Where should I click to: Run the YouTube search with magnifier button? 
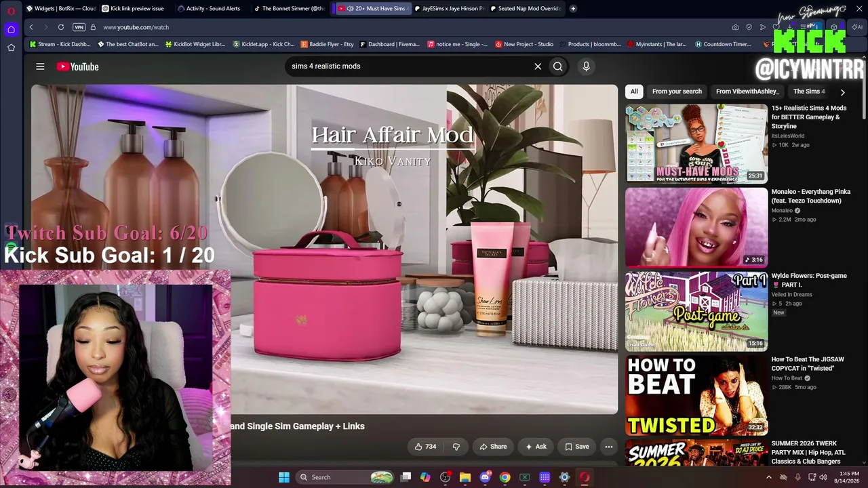[x=557, y=66]
